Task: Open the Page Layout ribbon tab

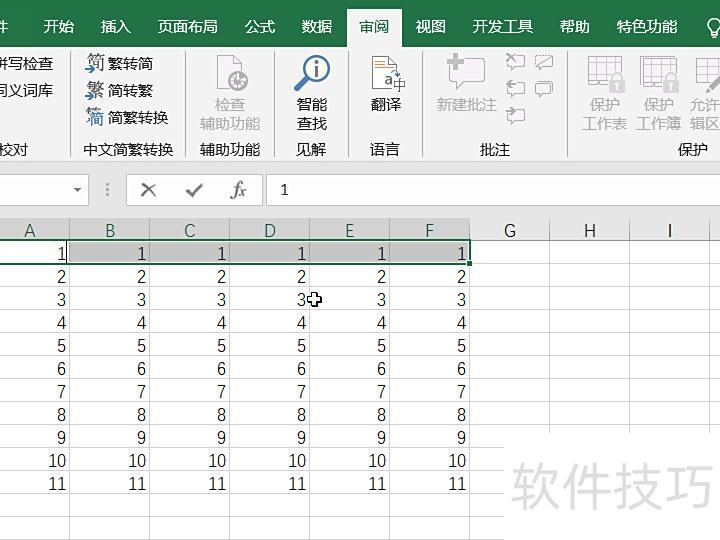Action: [187, 27]
